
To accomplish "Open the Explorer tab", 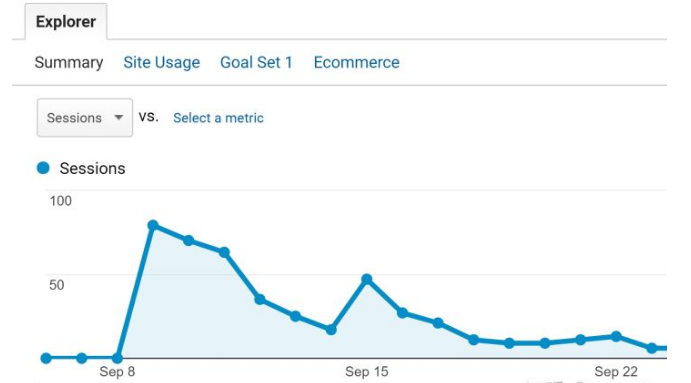I will (66, 22).
